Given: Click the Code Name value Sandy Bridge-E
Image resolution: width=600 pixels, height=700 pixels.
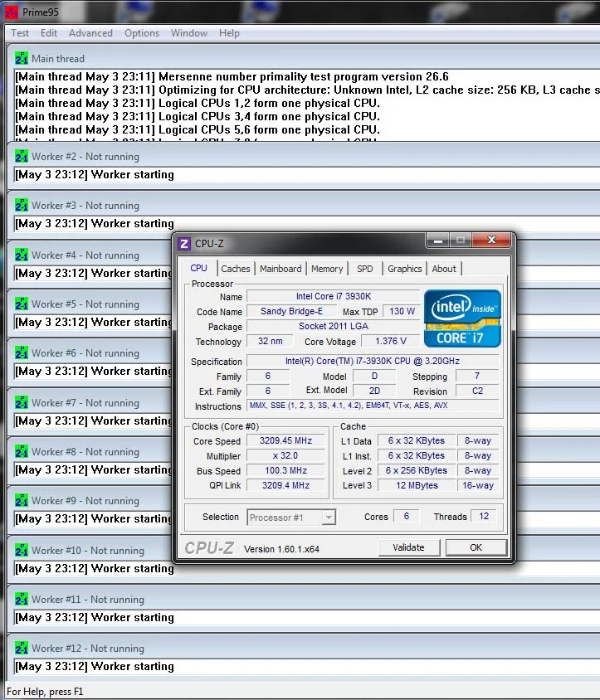Looking at the screenshot, I should click(291, 311).
